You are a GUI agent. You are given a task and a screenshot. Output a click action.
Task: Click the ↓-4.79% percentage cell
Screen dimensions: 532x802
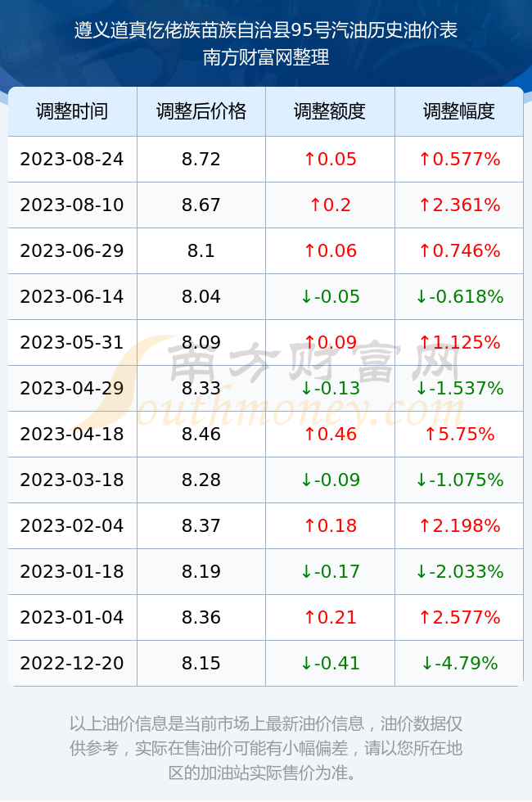(x=459, y=663)
